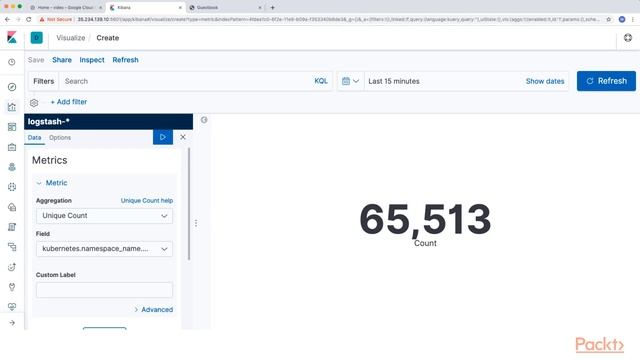Switch to the Options tab
Screen dimensions: 640x360
click(60, 138)
